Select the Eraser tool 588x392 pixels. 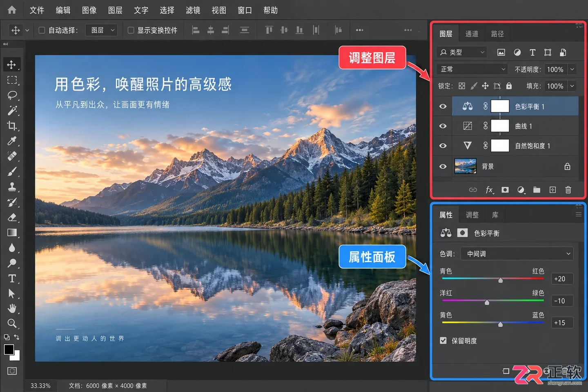point(12,217)
